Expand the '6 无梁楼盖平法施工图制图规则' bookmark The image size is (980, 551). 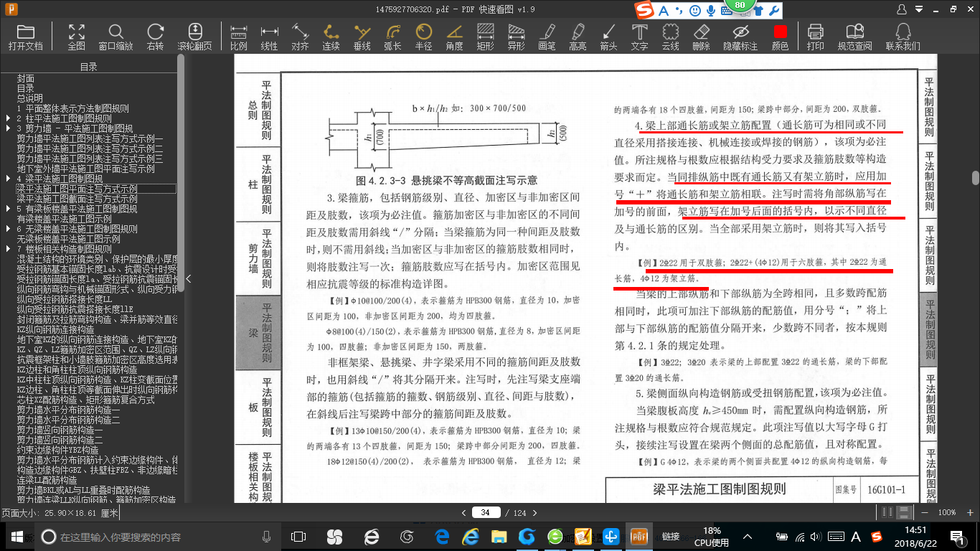(8, 229)
